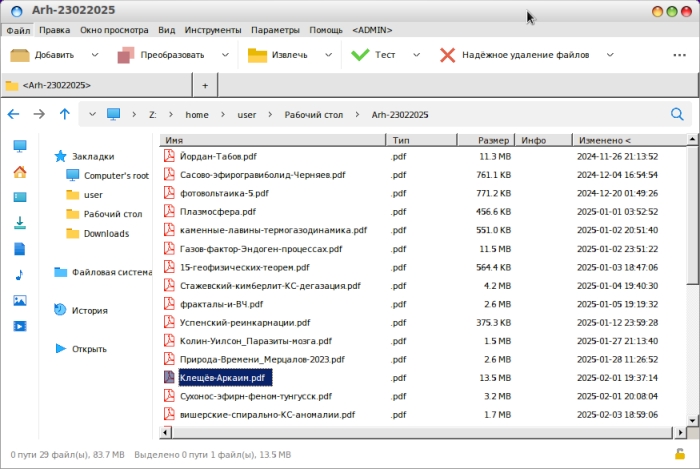This screenshot has height=469, width=700.
Task: Open the Параметры menu
Action: click(x=275, y=30)
